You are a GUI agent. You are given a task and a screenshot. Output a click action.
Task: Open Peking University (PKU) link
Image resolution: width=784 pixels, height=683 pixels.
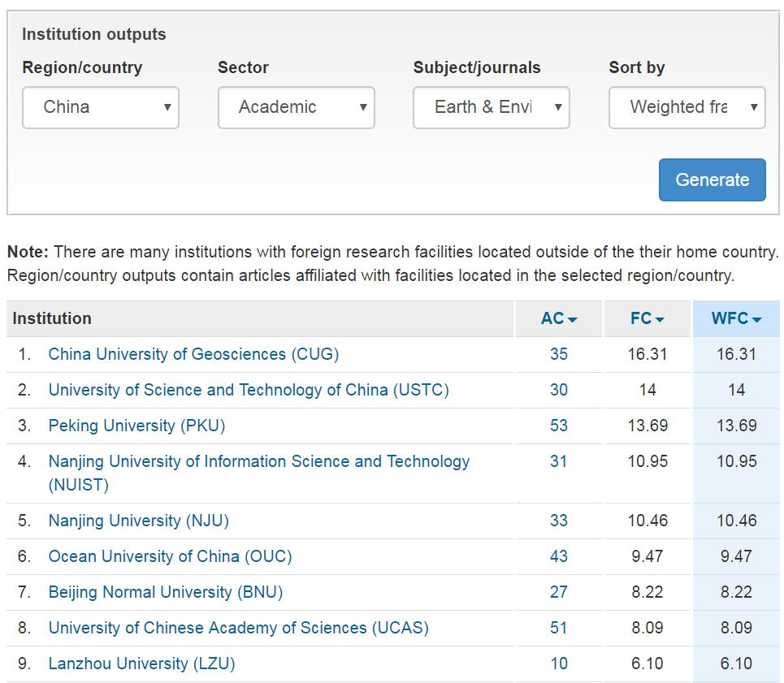click(x=136, y=426)
